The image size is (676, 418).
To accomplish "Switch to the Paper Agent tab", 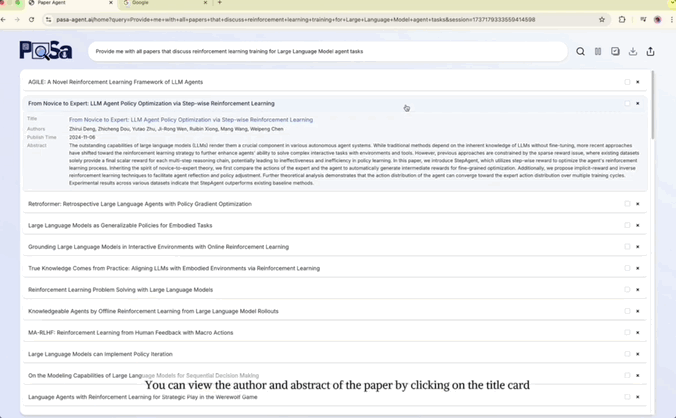I will pyautogui.click(x=69, y=3).
